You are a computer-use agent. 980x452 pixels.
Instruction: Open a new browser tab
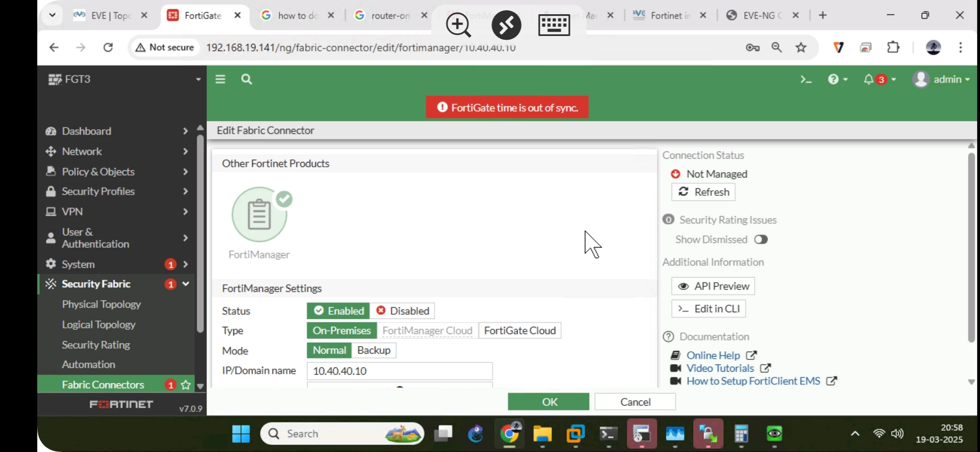pyautogui.click(x=823, y=15)
